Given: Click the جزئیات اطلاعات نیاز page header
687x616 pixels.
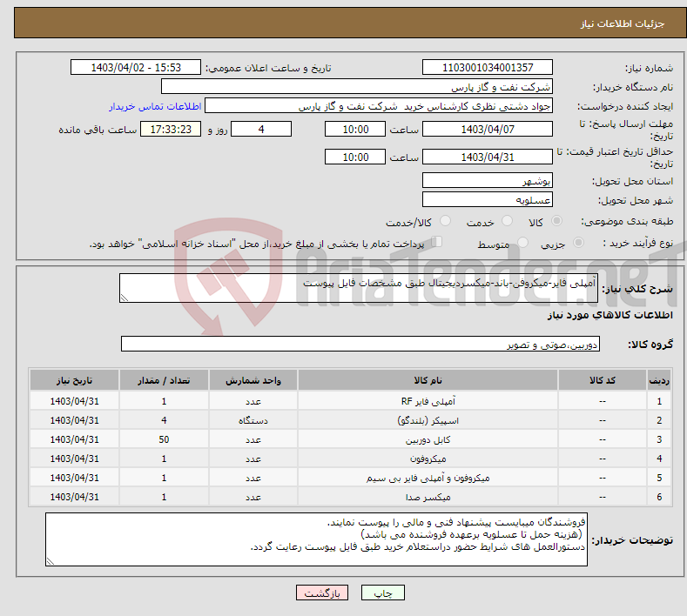Looking at the screenshot, I should [623, 23].
